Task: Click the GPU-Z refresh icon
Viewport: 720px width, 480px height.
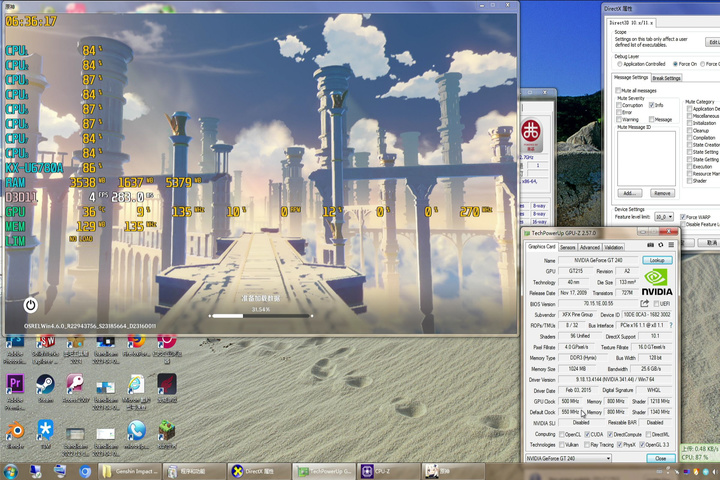Action: [659, 245]
